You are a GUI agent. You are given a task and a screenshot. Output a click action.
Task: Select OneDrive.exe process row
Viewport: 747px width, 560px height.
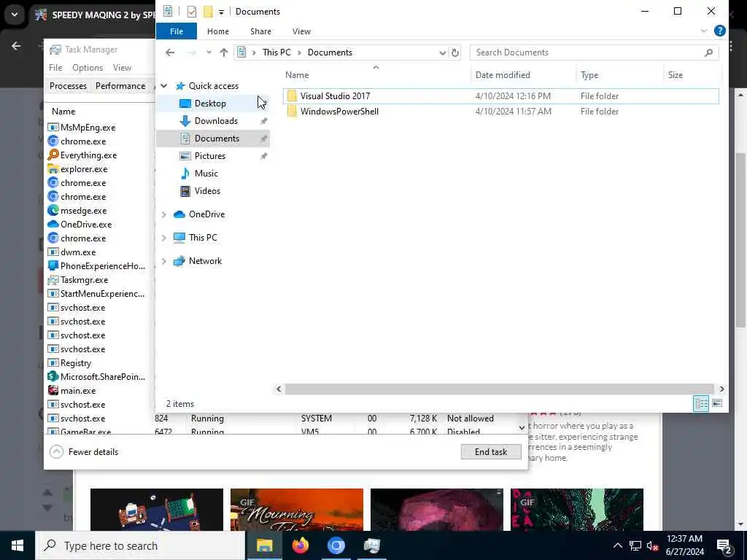pyautogui.click(x=86, y=225)
